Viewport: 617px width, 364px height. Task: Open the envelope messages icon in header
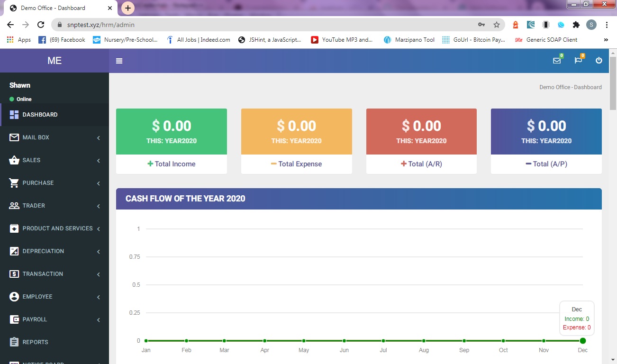click(x=557, y=61)
